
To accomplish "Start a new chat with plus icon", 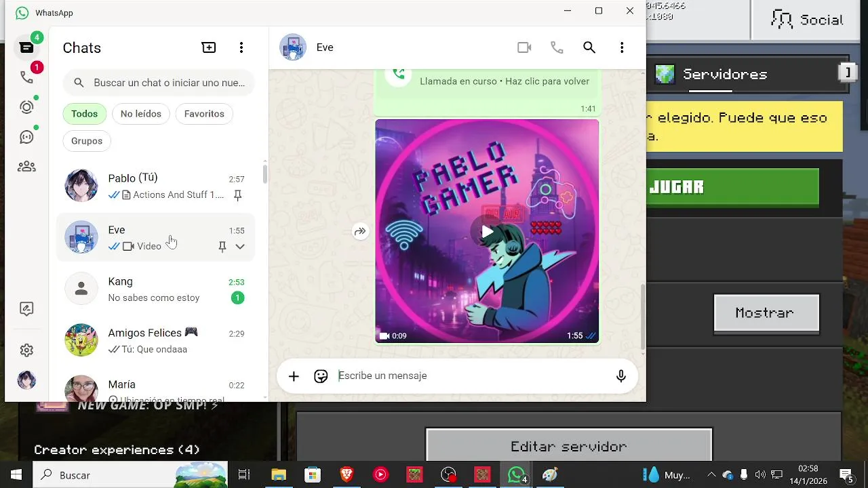I will click(209, 47).
